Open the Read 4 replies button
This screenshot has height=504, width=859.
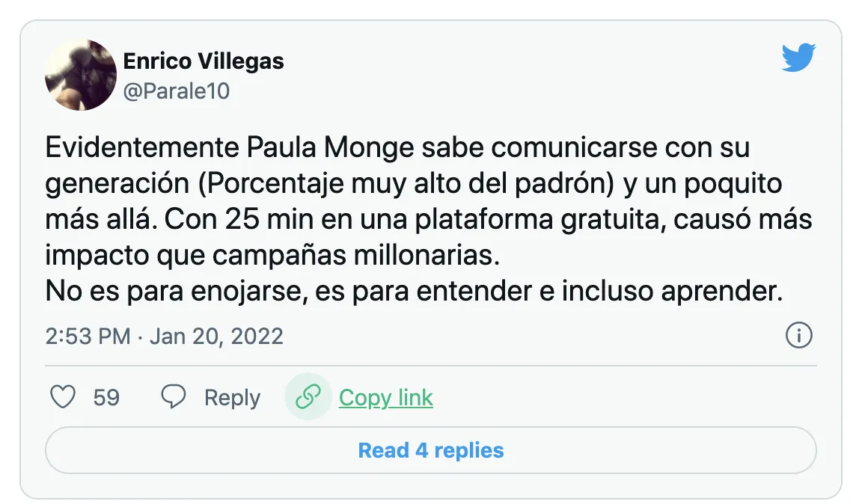430,450
